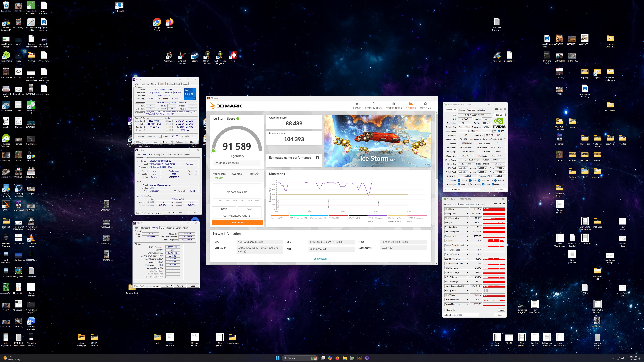The height and width of the screenshot is (362, 644).
Task: Toggle Ray Tracing checkbox in GPU-Z
Action: (x=470, y=184)
